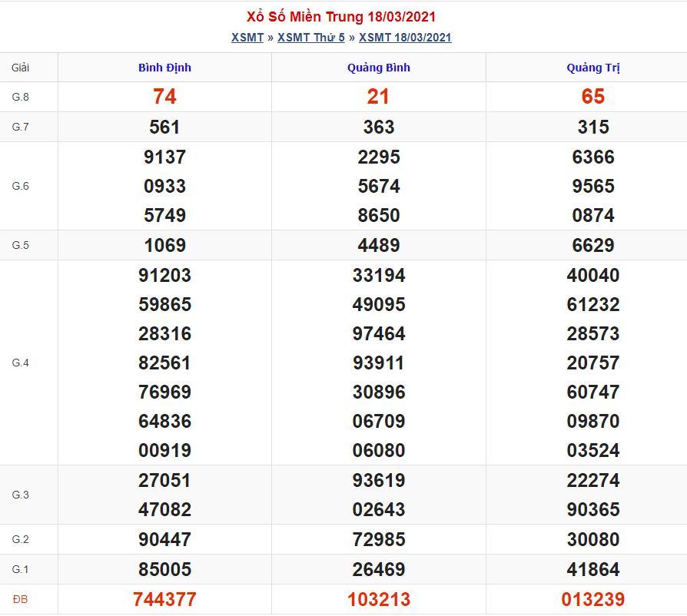
Task: Select the G.4 number 28316
Action: 164,333
